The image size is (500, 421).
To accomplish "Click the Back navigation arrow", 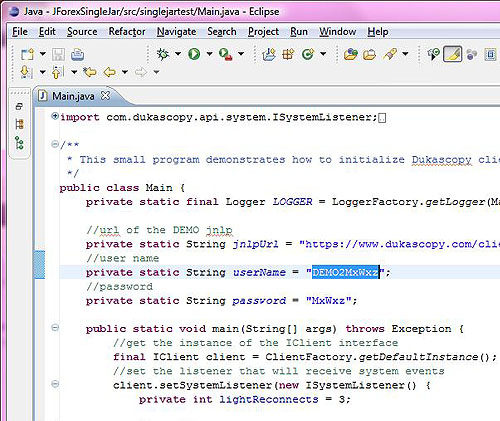I will (x=109, y=72).
